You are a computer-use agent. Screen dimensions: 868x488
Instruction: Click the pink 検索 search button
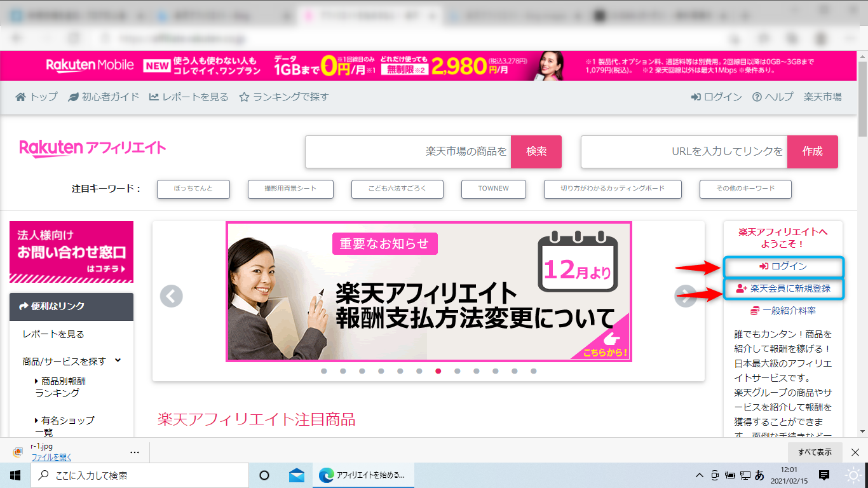[x=536, y=152]
